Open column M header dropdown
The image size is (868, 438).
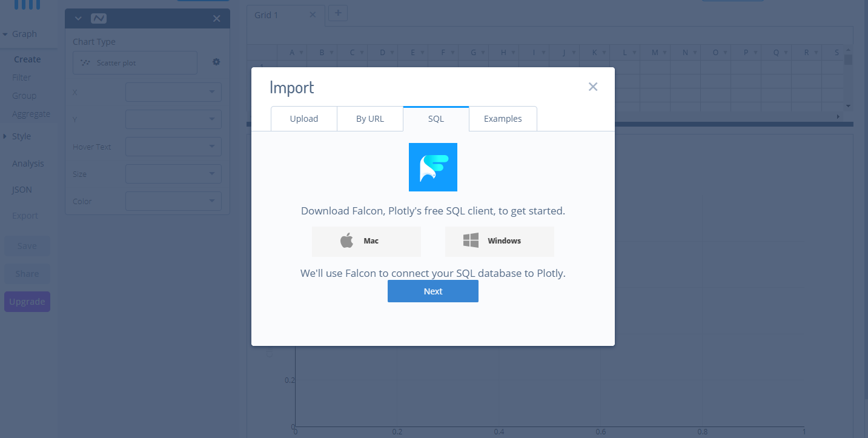[x=664, y=53]
